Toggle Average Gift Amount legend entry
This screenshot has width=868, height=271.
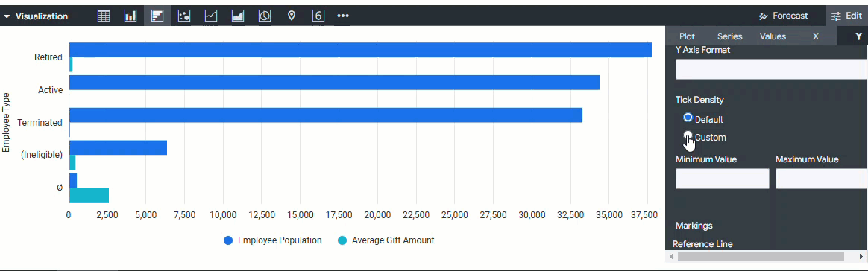[x=386, y=240]
